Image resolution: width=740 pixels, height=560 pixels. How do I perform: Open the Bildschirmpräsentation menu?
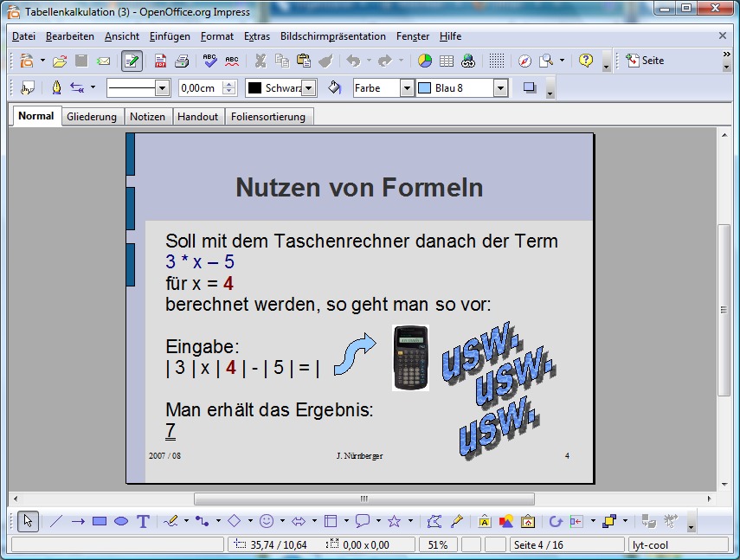point(332,36)
